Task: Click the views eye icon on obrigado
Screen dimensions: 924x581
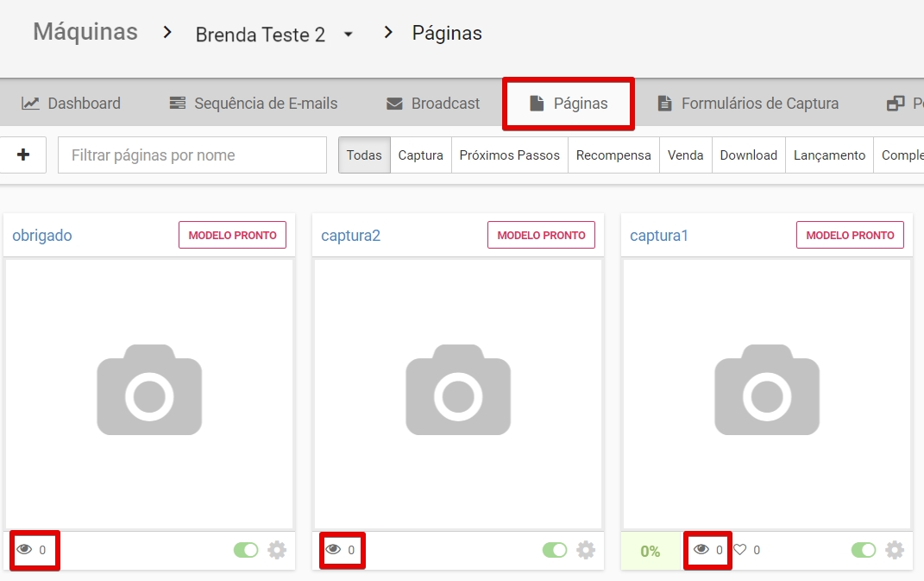Action: (x=24, y=550)
